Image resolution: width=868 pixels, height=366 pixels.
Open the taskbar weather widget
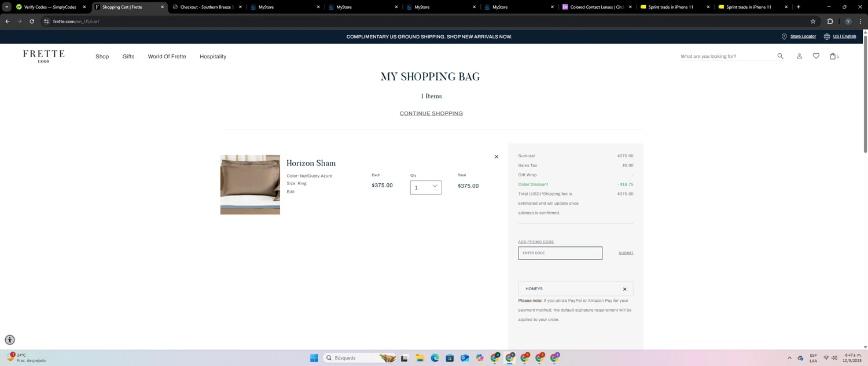26,358
